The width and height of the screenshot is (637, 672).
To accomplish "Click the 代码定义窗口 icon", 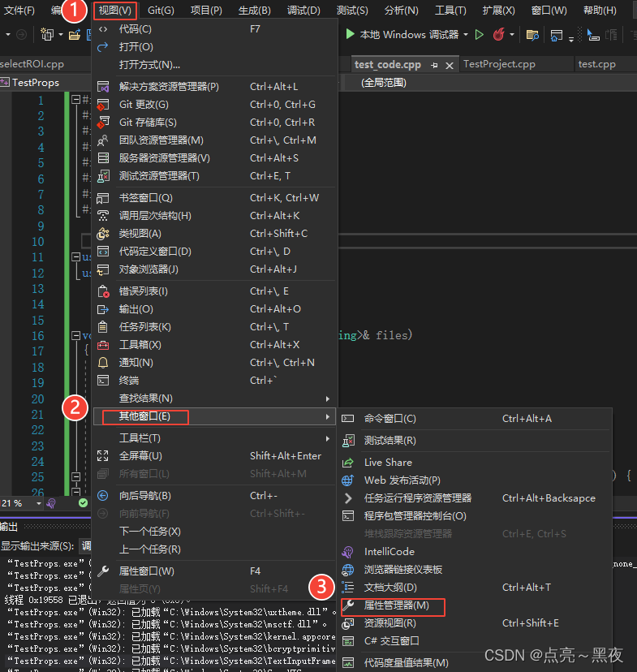I will coord(103,252).
